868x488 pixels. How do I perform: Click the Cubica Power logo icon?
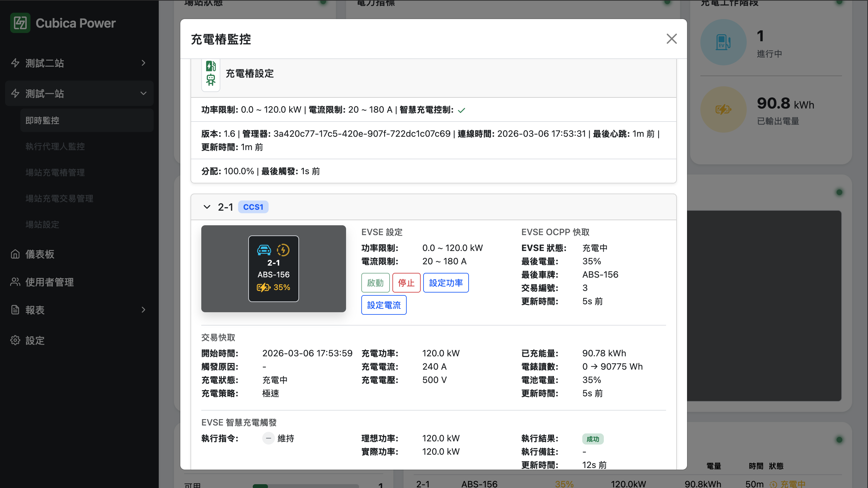click(20, 23)
